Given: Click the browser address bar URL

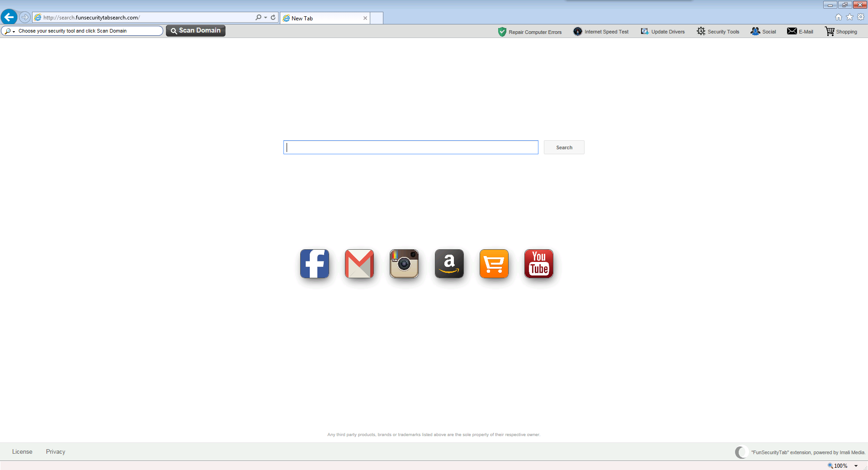Looking at the screenshot, I should click(92, 18).
